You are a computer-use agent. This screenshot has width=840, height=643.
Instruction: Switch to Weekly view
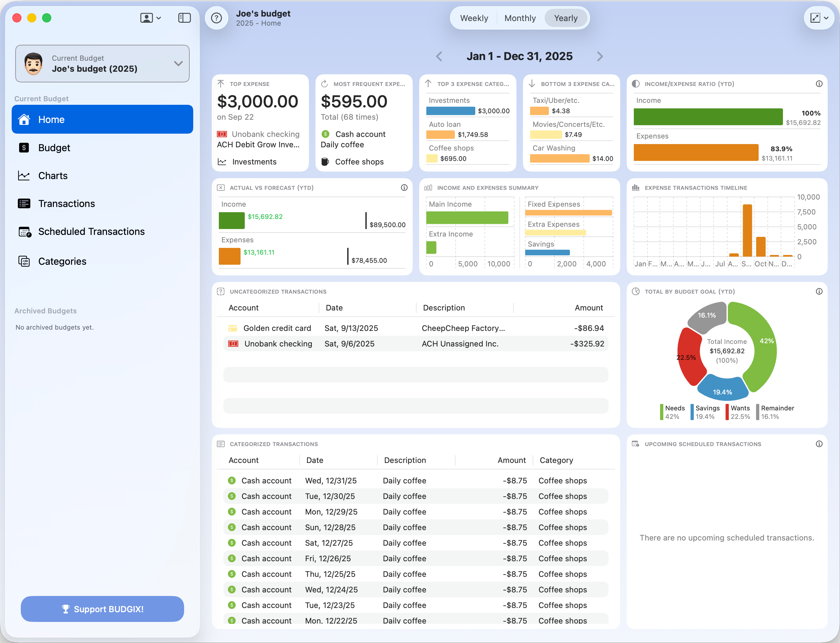click(x=474, y=18)
